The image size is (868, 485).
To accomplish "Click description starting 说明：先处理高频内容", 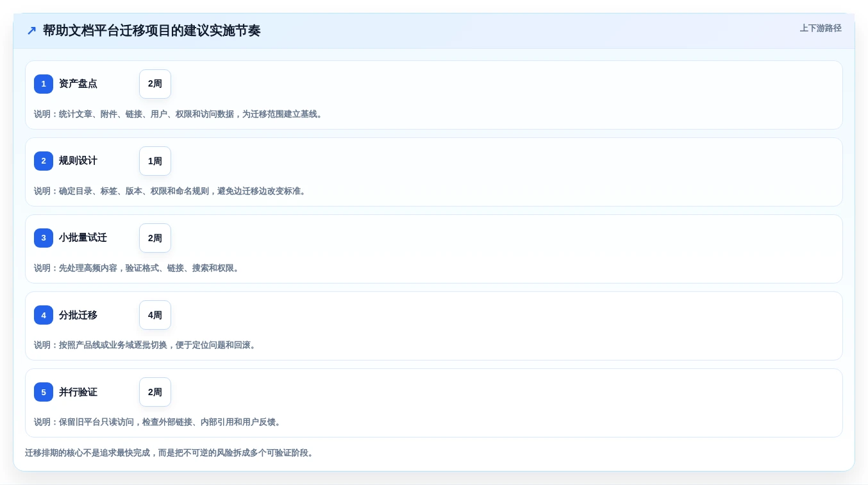I will point(138,268).
